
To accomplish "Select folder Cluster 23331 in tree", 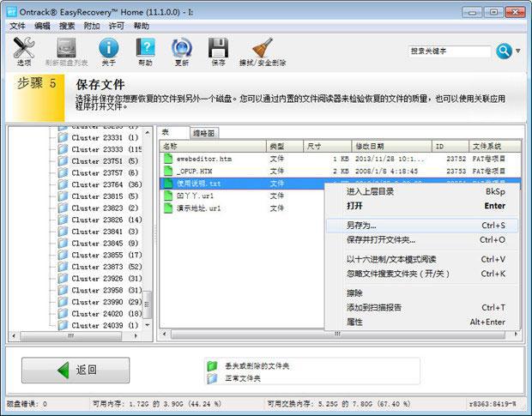I will pyautogui.click(x=99, y=137).
